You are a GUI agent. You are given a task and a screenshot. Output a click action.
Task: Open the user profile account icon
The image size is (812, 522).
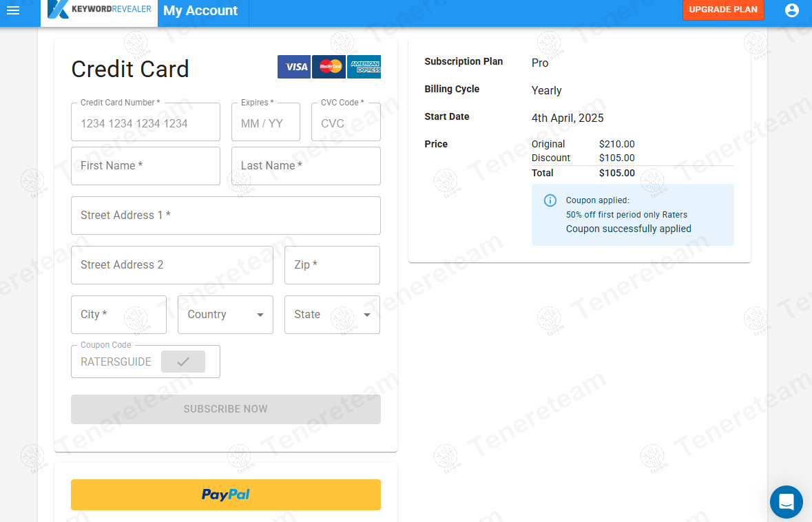(791, 10)
